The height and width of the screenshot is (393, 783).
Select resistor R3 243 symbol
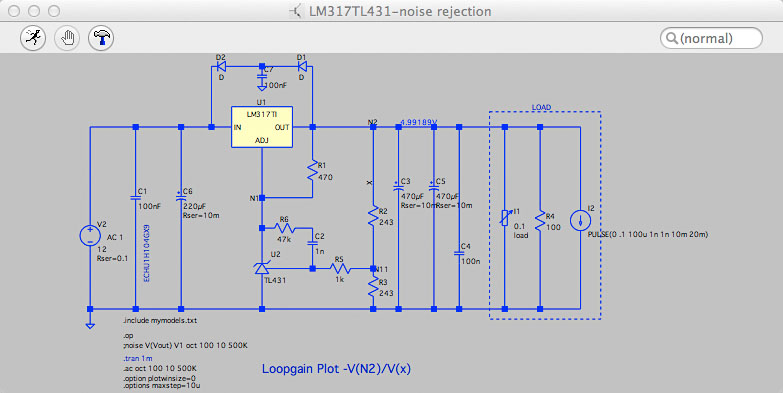[x=373, y=287]
